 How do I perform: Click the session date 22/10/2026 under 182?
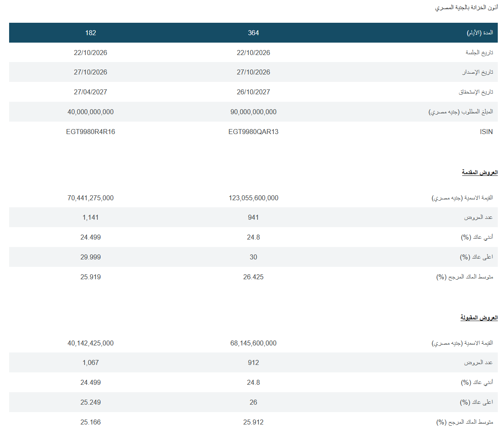pos(91,53)
